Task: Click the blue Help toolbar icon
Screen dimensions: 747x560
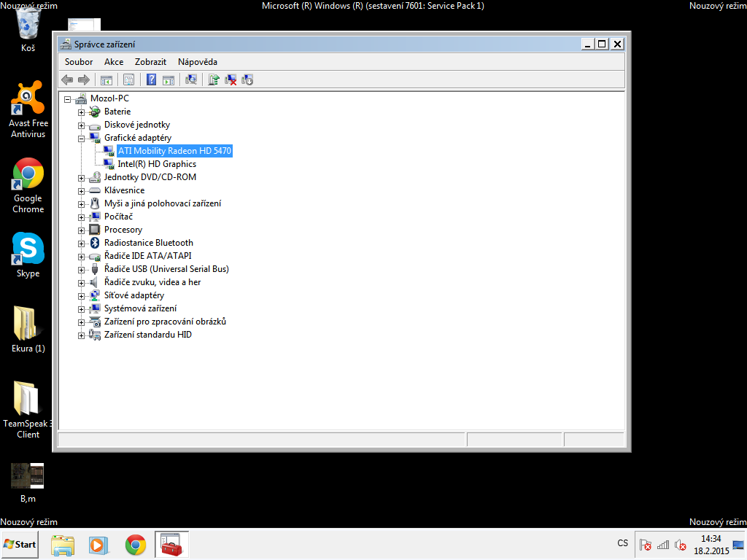Action: [x=151, y=80]
